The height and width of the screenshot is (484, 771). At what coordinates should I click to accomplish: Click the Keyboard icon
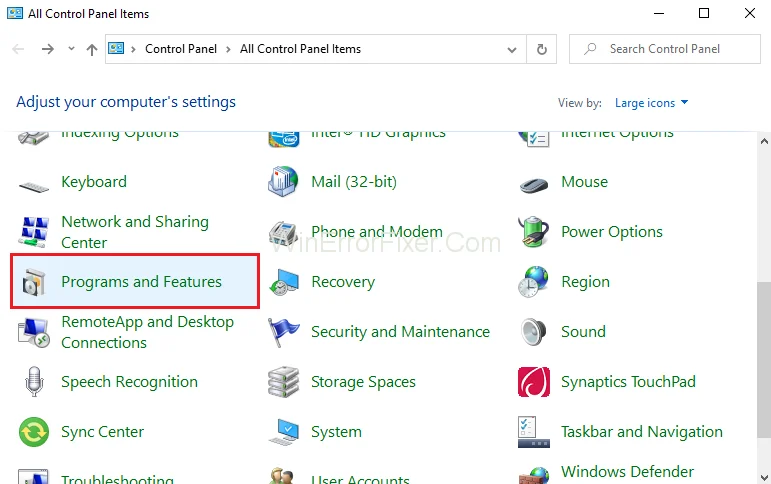point(35,183)
